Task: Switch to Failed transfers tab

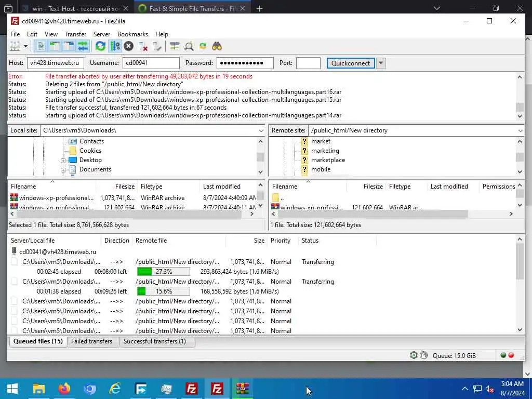Action: pos(91,341)
